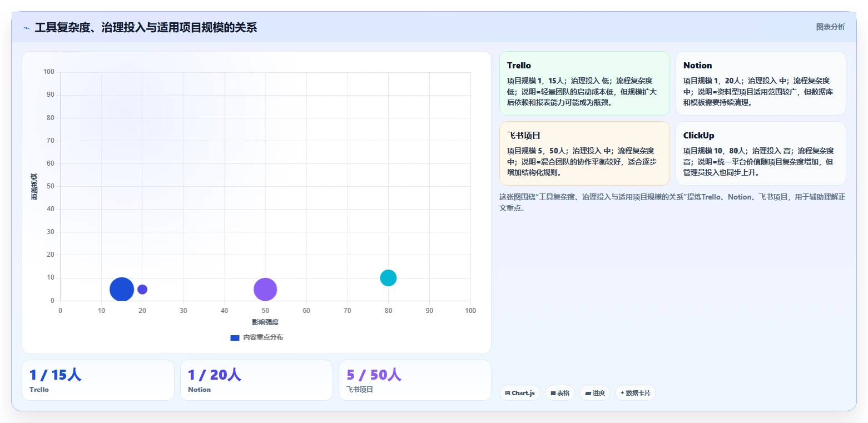868x423 pixels.
Task: Select the small indigo Notion bubble
Action: pos(142,289)
